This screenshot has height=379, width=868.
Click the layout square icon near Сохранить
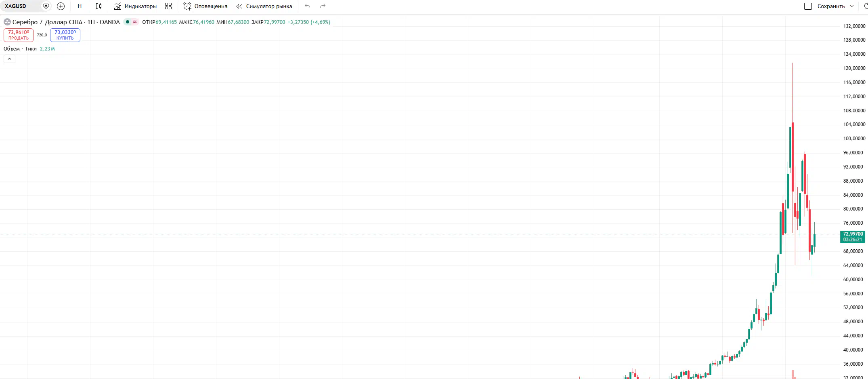(808, 6)
